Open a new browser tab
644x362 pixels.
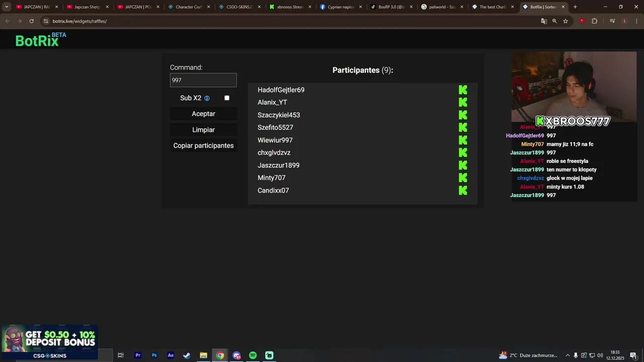(x=575, y=7)
